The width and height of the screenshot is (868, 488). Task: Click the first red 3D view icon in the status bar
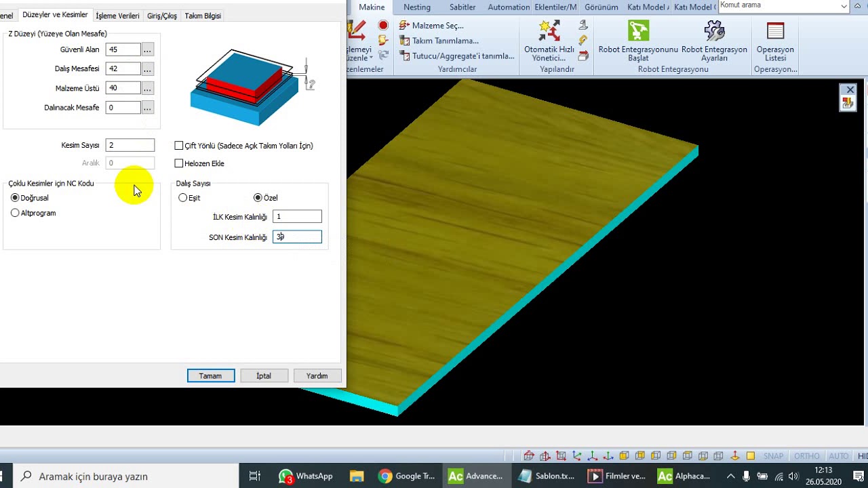tap(529, 456)
